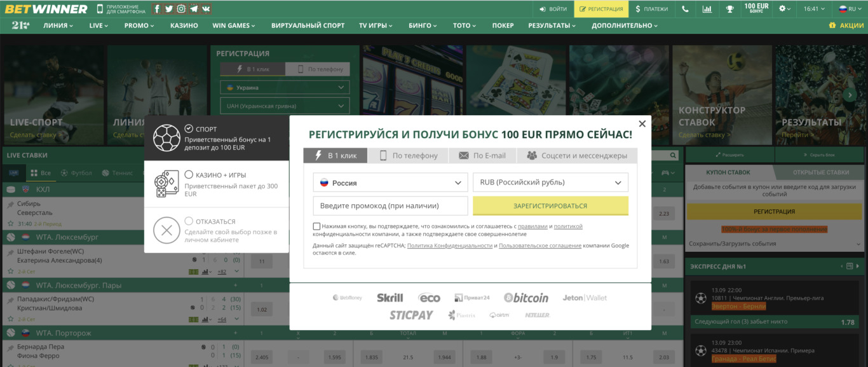
Task: Click the Live filter icon in Live ставки
Action: click(x=13, y=173)
